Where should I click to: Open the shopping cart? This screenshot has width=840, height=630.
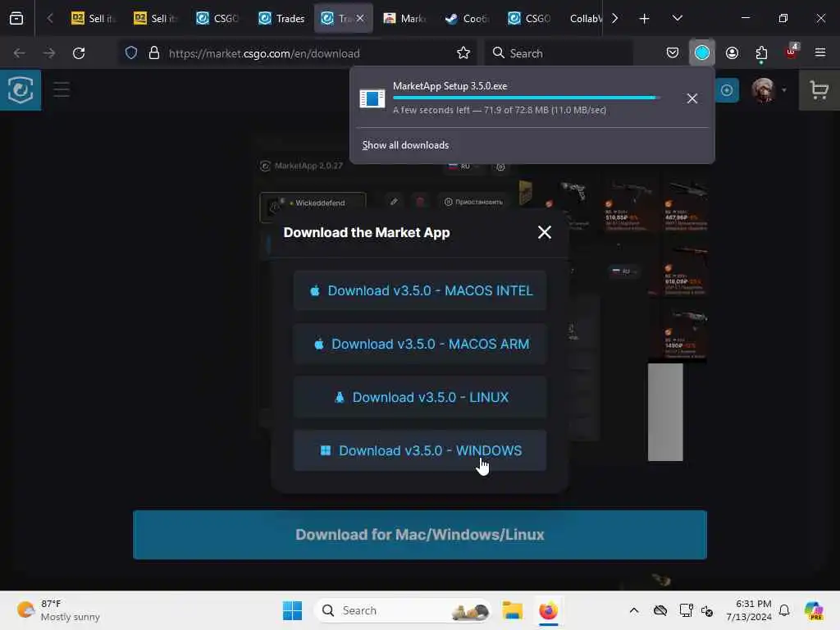pyautogui.click(x=819, y=90)
